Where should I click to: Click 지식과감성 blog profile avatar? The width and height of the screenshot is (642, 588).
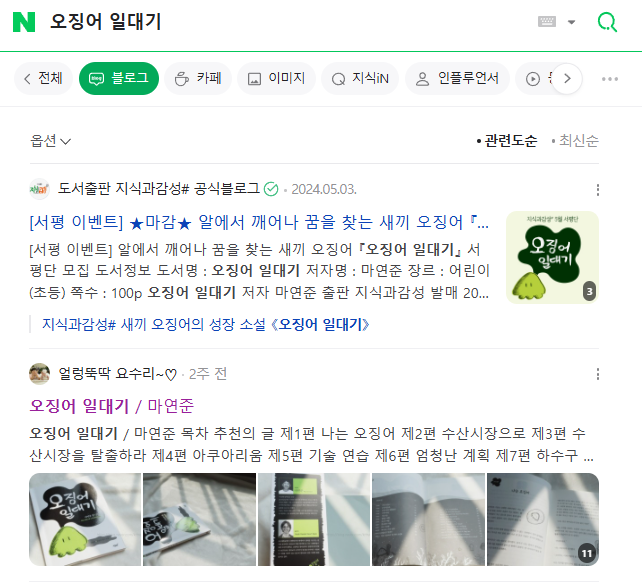coord(39,189)
